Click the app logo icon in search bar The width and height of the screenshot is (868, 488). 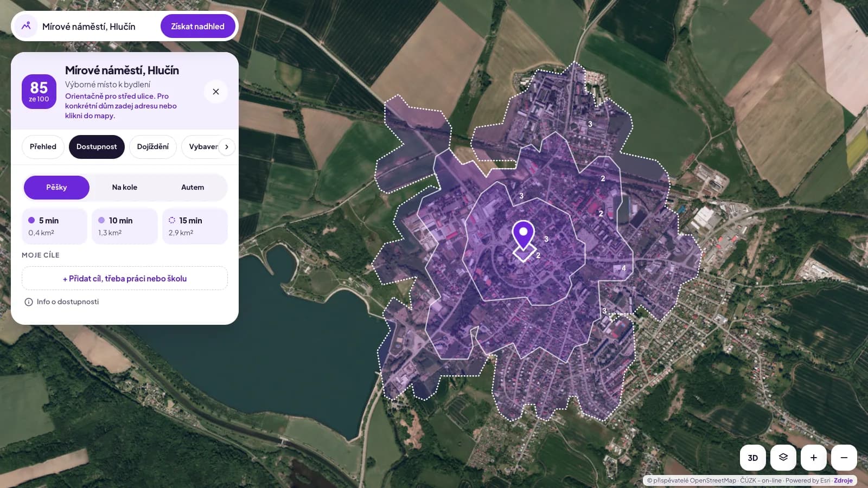coord(25,26)
